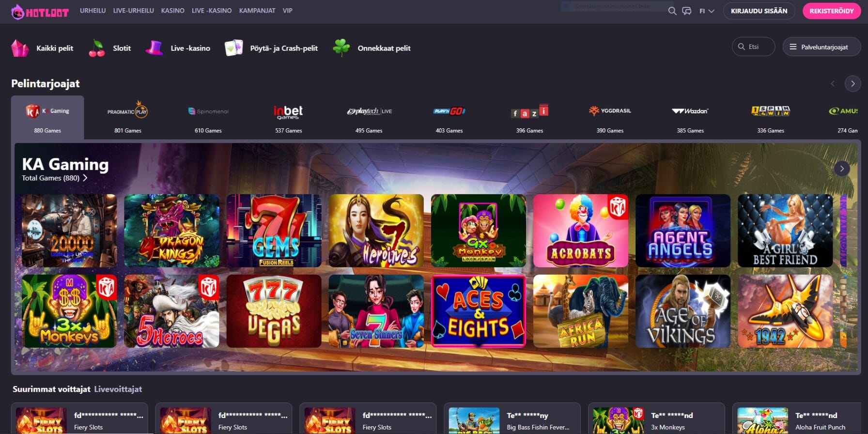Open the 5 Heroes game thumbnail

(x=171, y=311)
